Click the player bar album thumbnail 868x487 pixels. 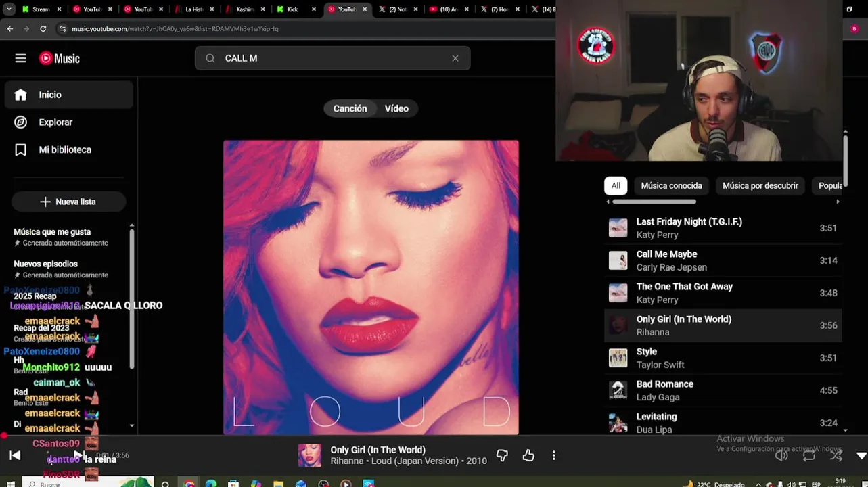click(x=310, y=455)
